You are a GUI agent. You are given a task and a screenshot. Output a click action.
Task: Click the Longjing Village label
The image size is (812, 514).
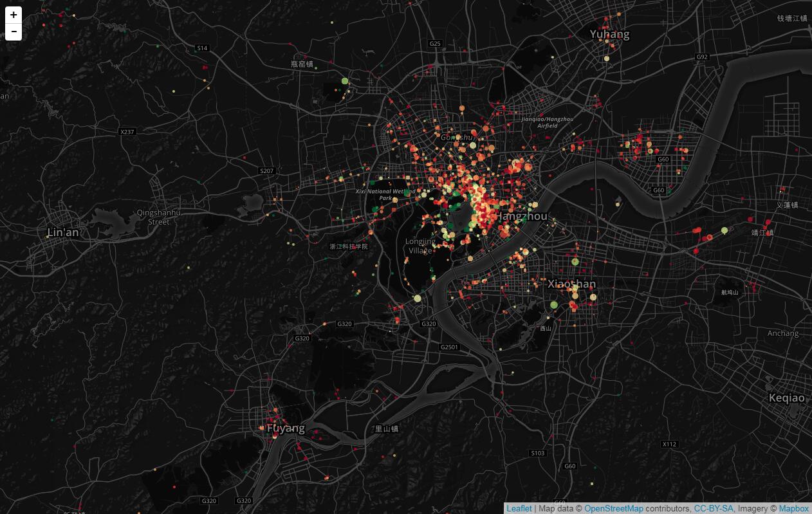coord(420,246)
